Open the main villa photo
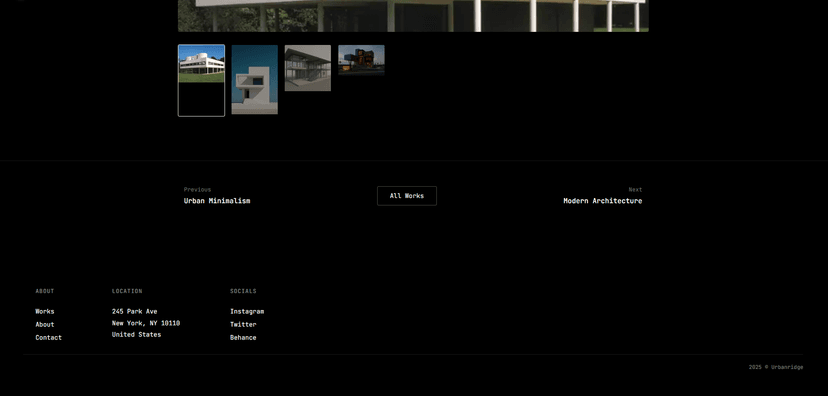 [413, 16]
